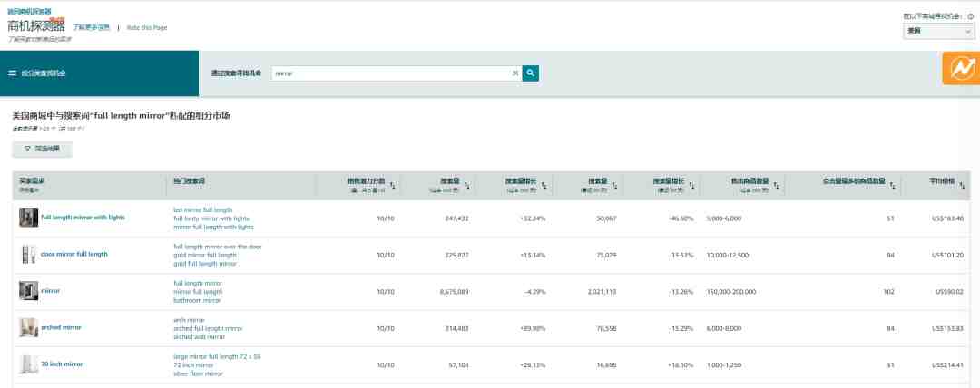Click search term 'gold full length mirror'
This screenshot has height=388, width=980.
coord(205,265)
